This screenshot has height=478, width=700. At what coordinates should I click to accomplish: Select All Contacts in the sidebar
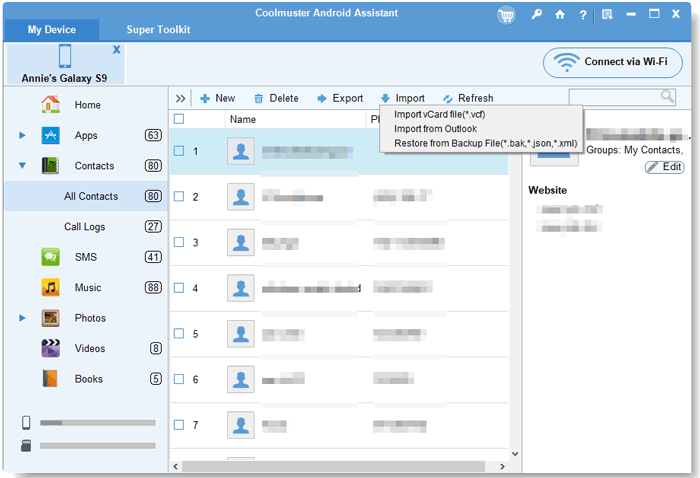pos(86,196)
